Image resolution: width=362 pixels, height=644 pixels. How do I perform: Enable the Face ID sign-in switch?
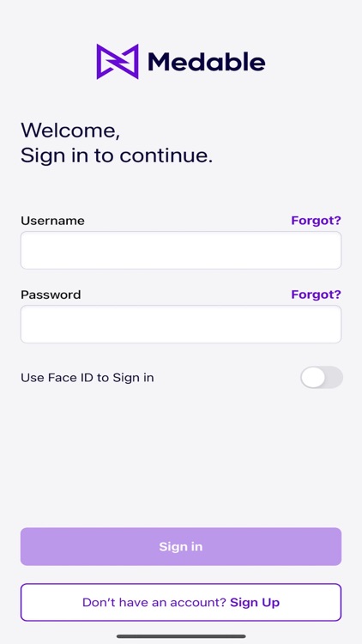point(322,378)
